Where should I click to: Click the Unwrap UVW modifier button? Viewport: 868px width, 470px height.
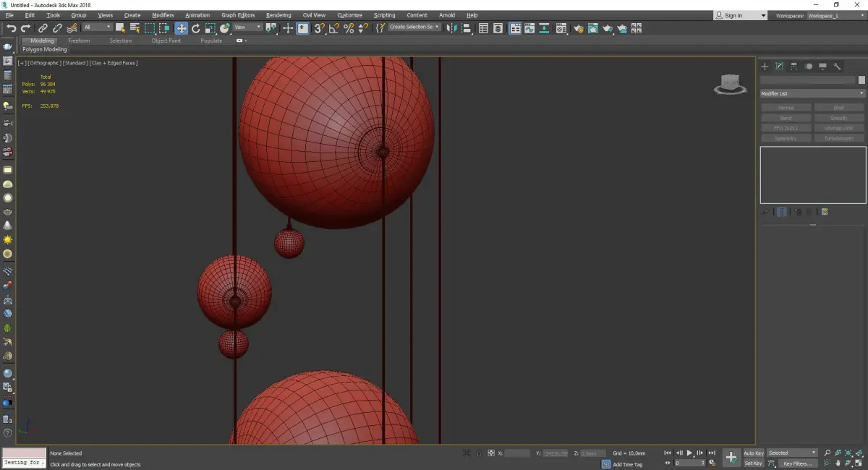tap(839, 128)
